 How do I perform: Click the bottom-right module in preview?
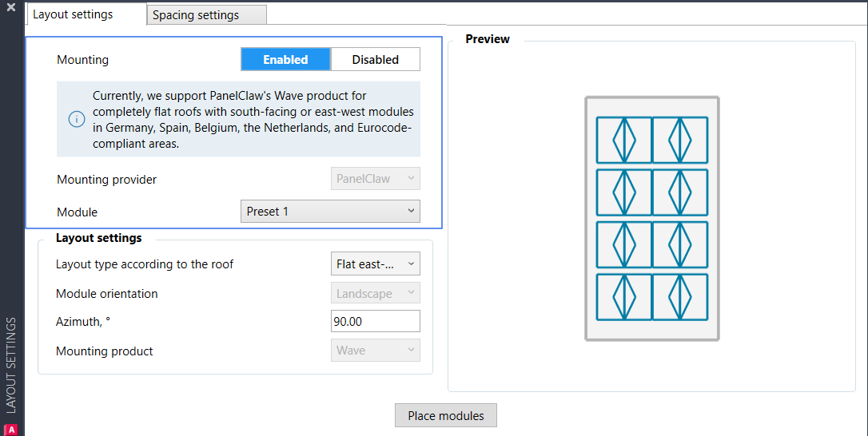coord(680,298)
